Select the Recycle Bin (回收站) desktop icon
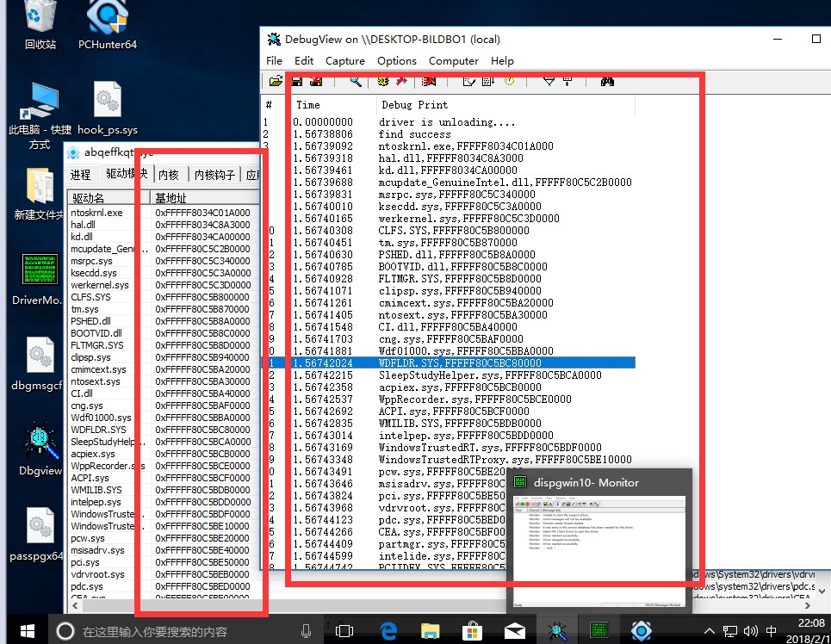This screenshot has height=644, width=831. 40,26
